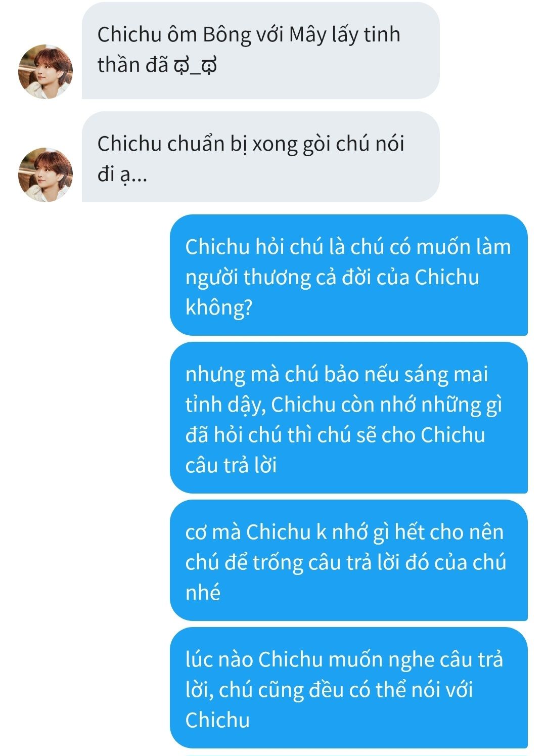
Task: Open sender avatar beside "Chichu ôm Bông" message
Action: (45, 71)
